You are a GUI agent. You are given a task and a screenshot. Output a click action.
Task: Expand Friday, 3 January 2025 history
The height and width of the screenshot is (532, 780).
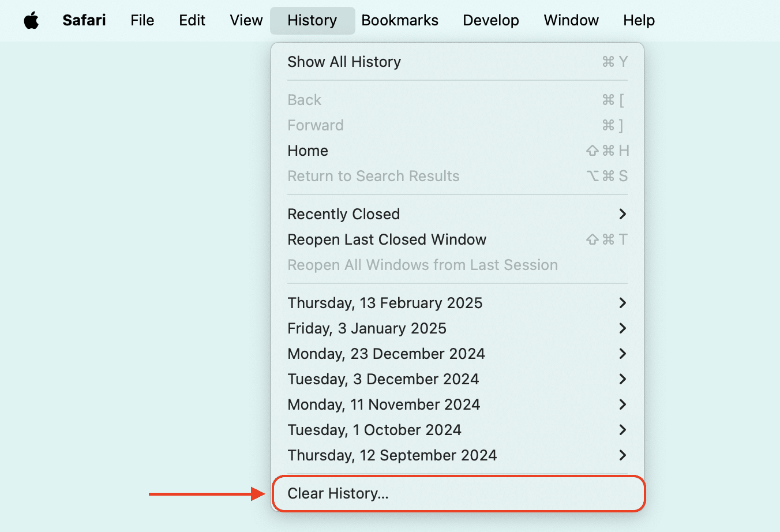[457, 328]
